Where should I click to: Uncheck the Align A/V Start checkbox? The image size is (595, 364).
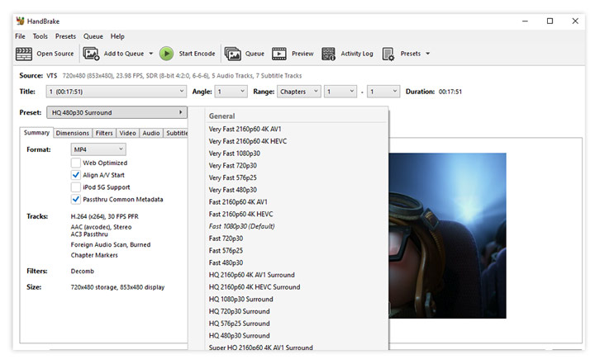pos(75,175)
